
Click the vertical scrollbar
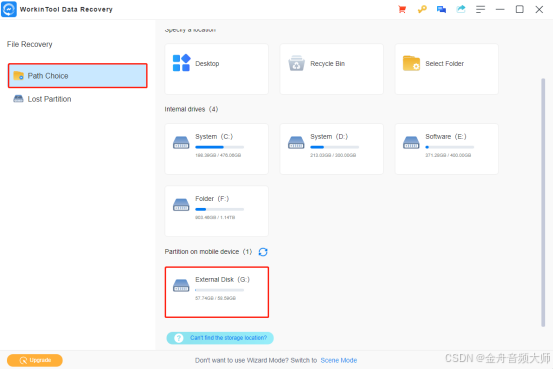pos(543,203)
